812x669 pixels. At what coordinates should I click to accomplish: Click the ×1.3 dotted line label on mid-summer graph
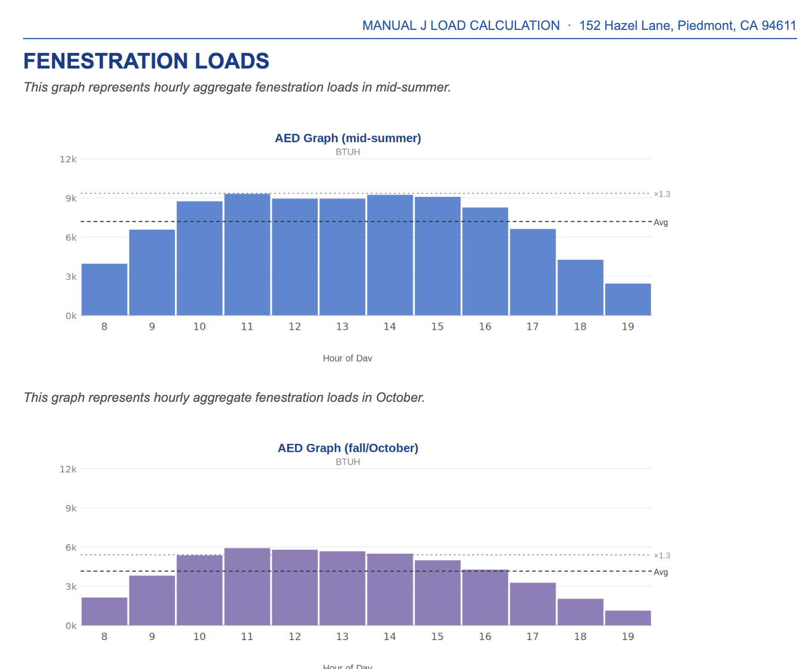point(662,195)
